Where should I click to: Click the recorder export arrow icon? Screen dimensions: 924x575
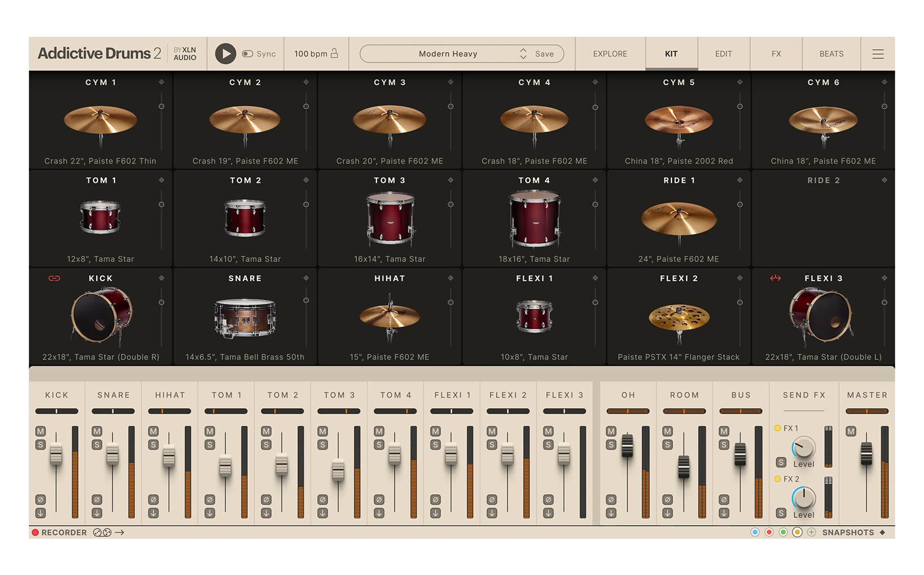(x=119, y=533)
